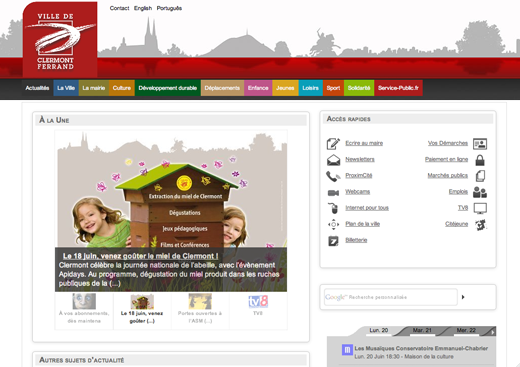Click the padlock icon beside Paiement en ligne
520x367 pixels.
pyautogui.click(x=480, y=160)
